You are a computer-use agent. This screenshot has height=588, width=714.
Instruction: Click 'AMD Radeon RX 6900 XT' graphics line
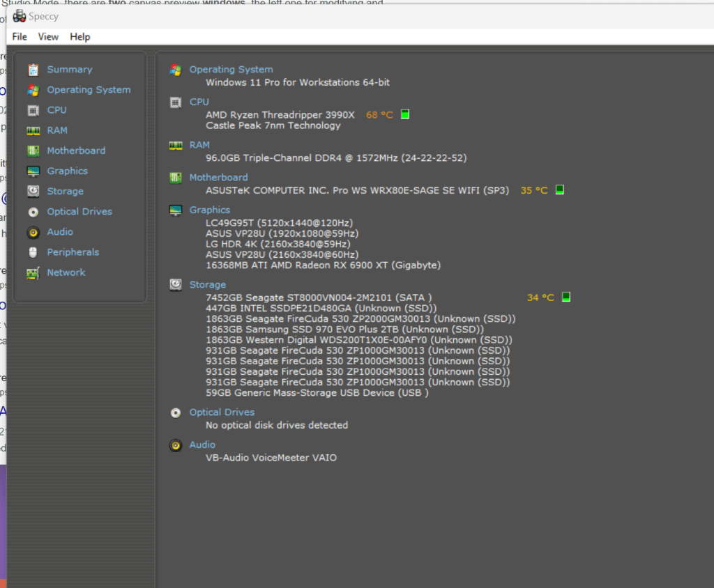pos(323,265)
